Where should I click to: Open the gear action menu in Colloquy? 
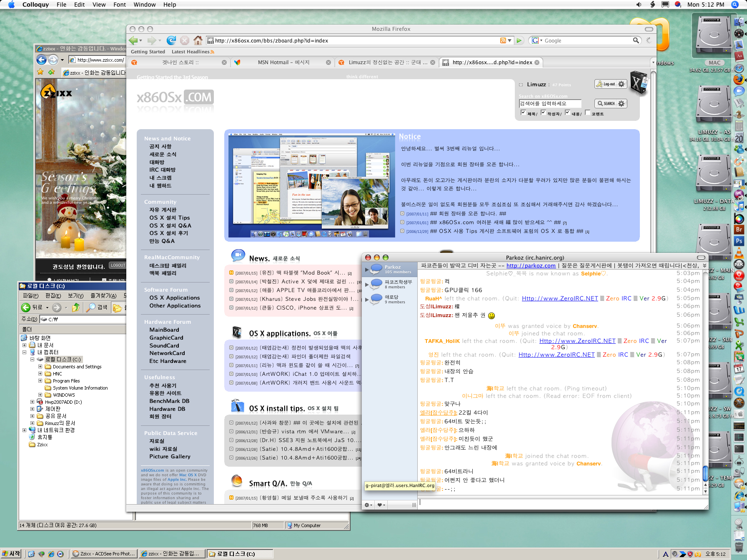tap(368, 505)
